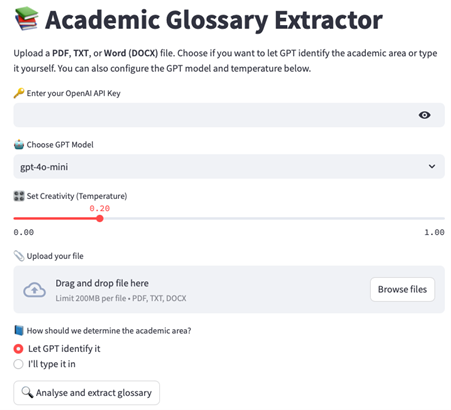Focus the OpenAI API Key input field
The width and height of the screenshot is (451, 410).
(x=229, y=115)
